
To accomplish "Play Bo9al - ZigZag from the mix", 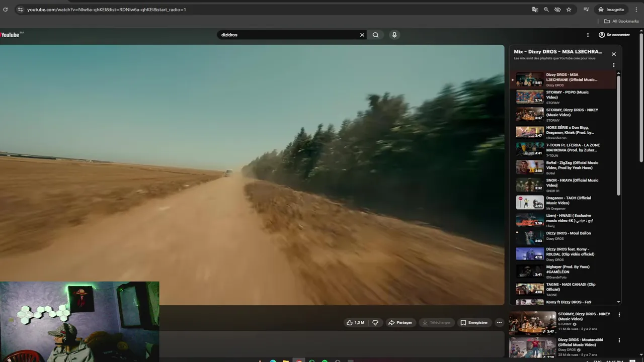I will click(x=562, y=167).
